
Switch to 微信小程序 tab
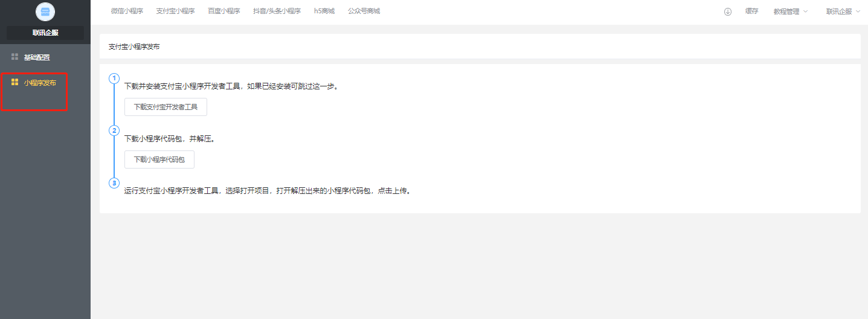coord(127,11)
